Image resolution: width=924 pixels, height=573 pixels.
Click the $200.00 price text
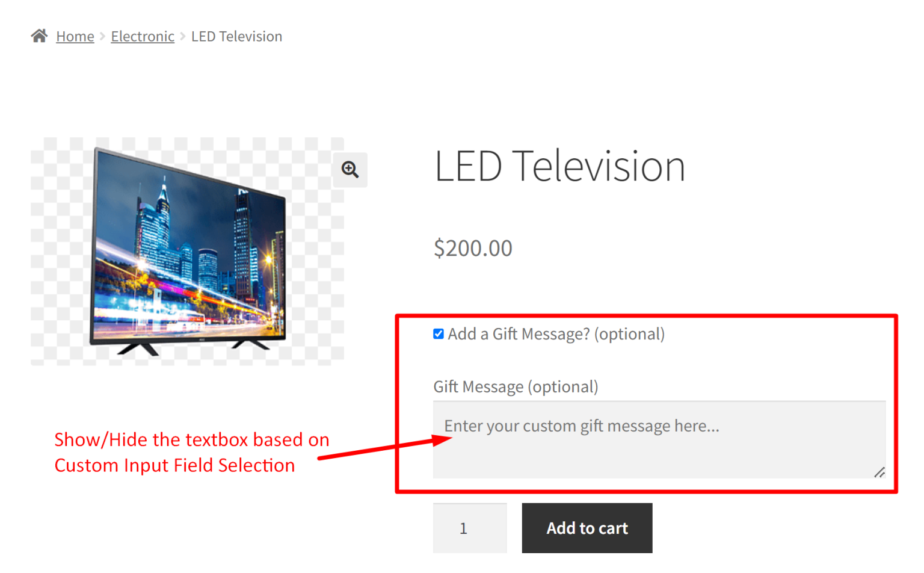click(473, 248)
